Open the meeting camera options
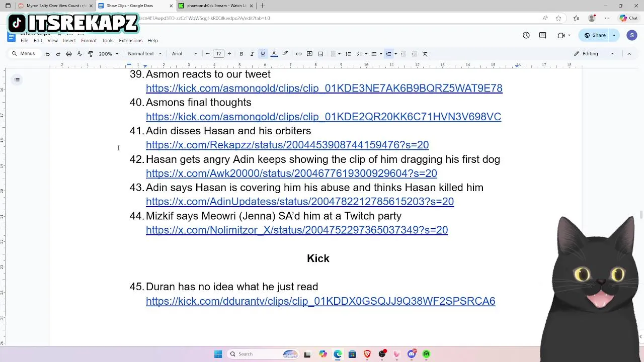Viewport: 644px width, 362px height. pos(564,35)
